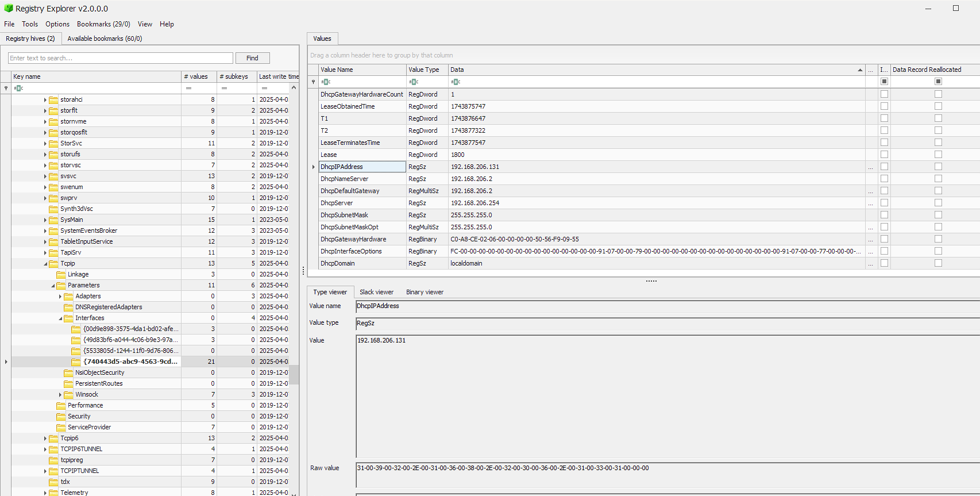Viewport: 980px width, 496px height.
Task: Click filter icon in Data column filter row
Action: (456, 82)
